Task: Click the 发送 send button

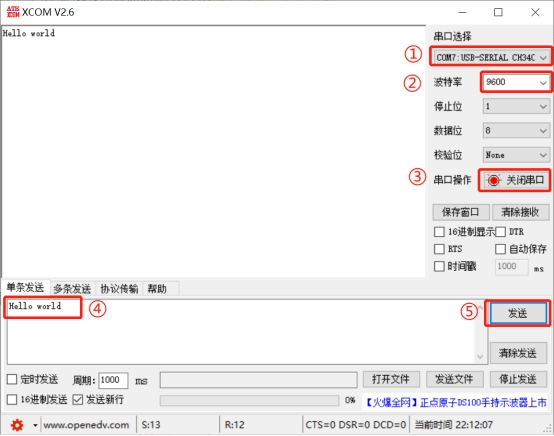Action: [518, 313]
